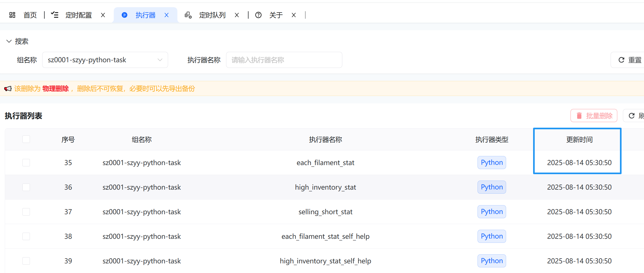This screenshot has height=273, width=644.
Task: Close the 关于 tab
Action: click(294, 15)
